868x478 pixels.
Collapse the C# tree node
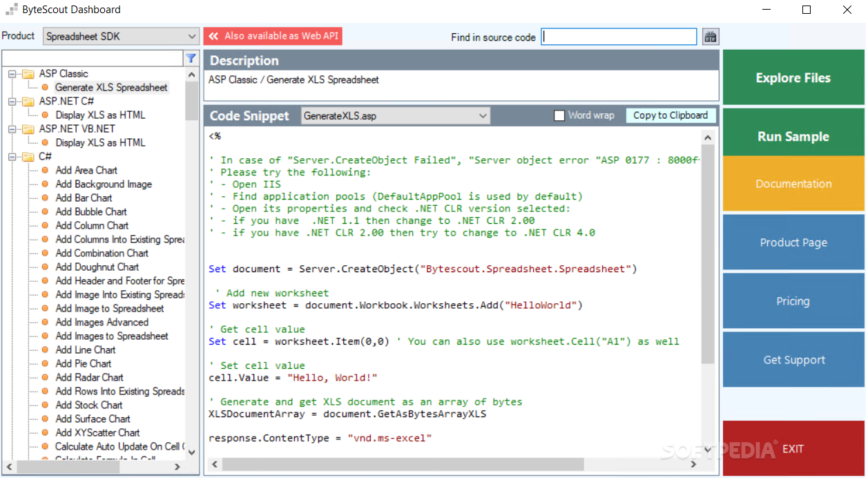(12, 157)
